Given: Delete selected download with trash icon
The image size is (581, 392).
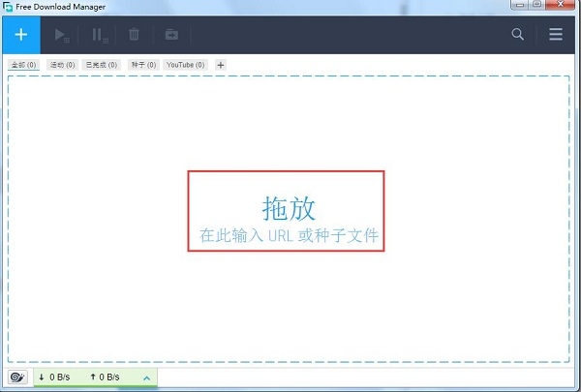Looking at the screenshot, I should click(x=134, y=35).
